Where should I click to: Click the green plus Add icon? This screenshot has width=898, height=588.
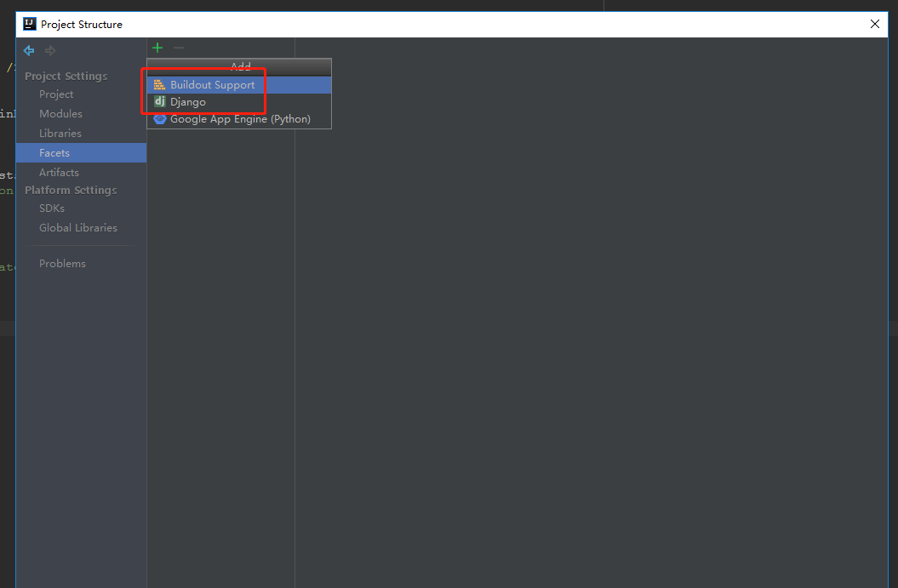point(157,48)
